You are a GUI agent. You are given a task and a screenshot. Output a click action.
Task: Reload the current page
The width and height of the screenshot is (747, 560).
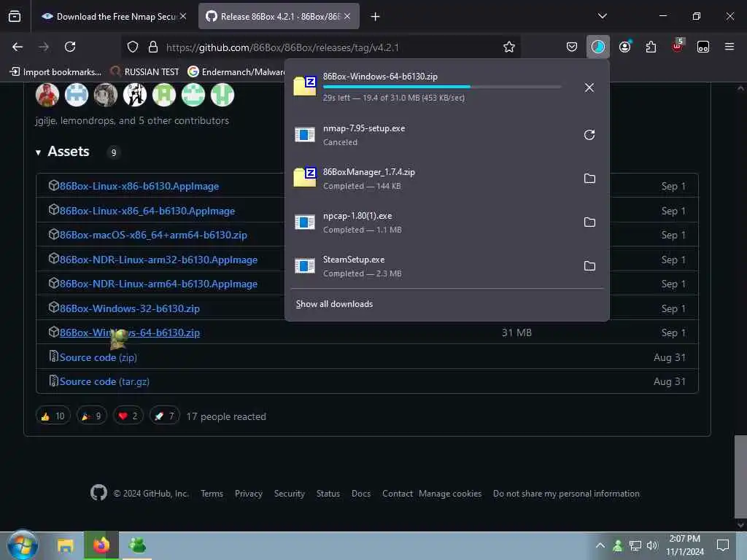click(x=70, y=47)
